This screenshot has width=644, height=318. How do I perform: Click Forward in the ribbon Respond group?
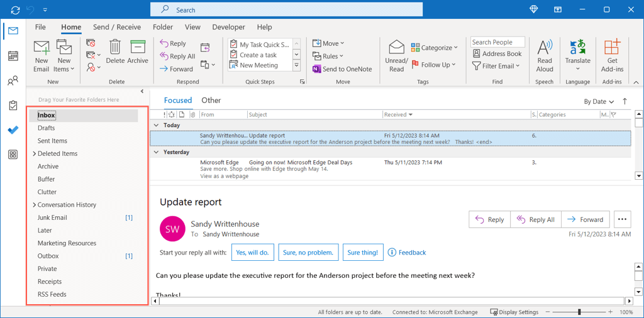[176, 69]
